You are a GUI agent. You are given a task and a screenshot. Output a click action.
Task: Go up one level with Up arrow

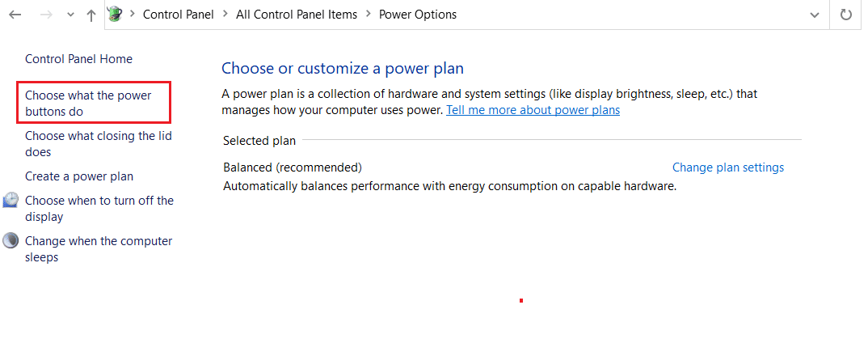point(91,15)
